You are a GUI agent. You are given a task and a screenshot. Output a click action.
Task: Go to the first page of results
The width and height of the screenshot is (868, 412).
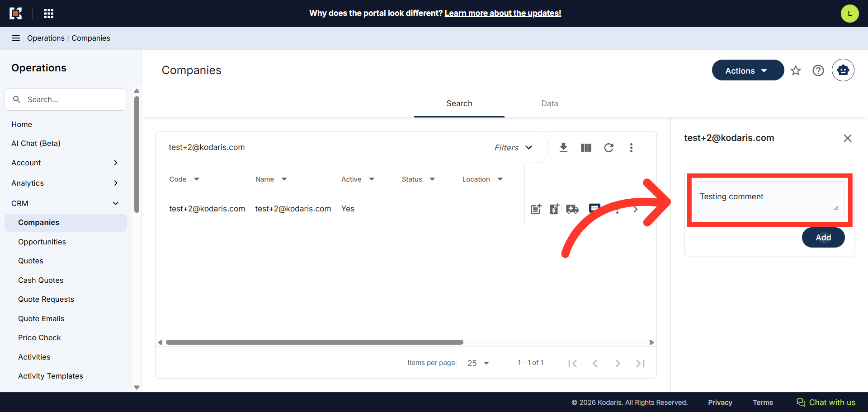[572, 363]
